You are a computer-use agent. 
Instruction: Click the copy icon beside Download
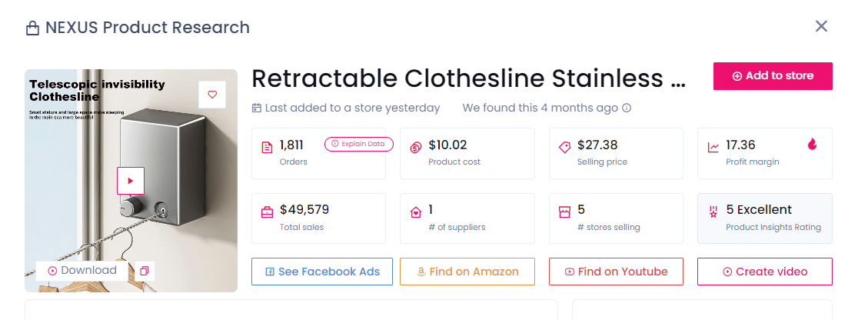click(x=144, y=271)
